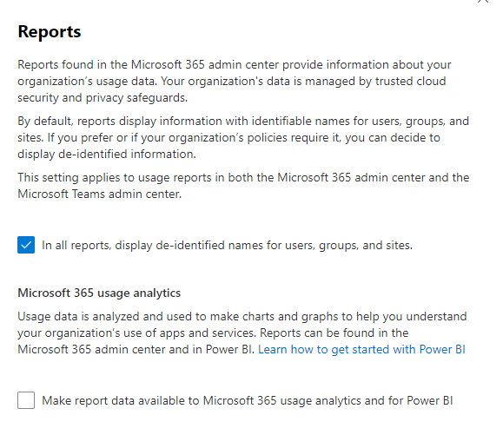The width and height of the screenshot is (503, 448).
Task: Click line beginning "organization's usage data. Your organization's"
Action: tap(232, 81)
